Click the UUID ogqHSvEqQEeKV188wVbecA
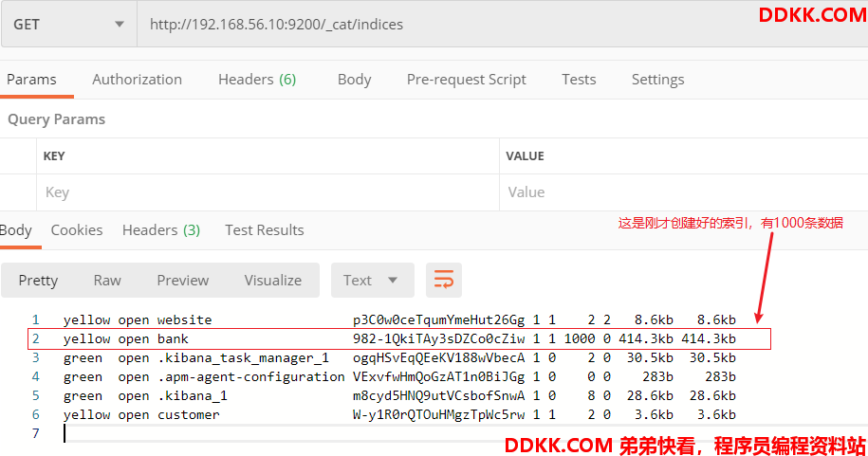The height and width of the screenshot is (456, 868). (438, 358)
